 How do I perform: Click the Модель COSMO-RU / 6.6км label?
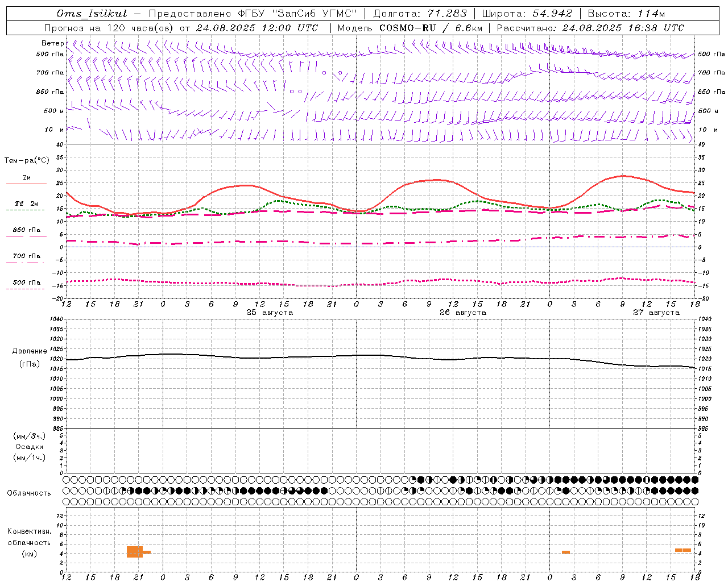point(410,28)
